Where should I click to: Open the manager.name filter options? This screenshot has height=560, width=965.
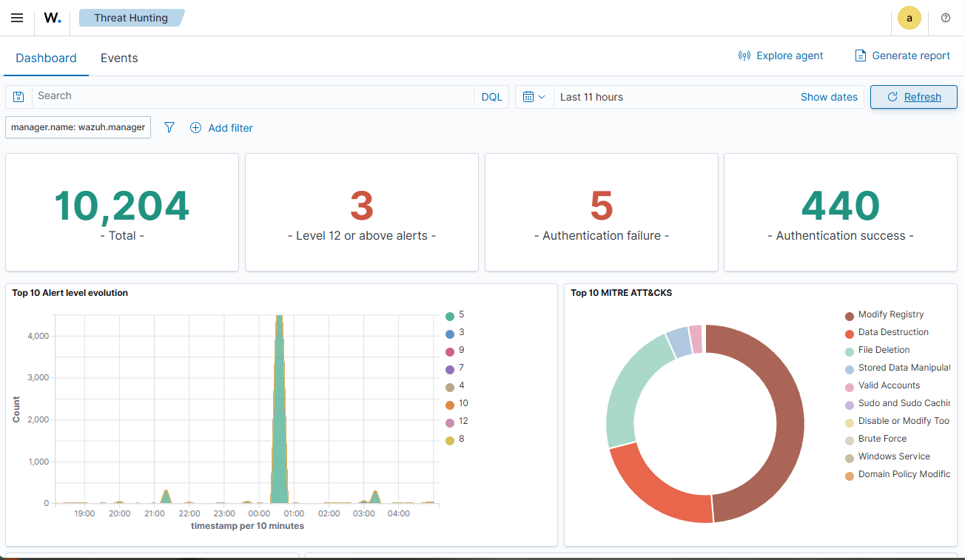77,127
